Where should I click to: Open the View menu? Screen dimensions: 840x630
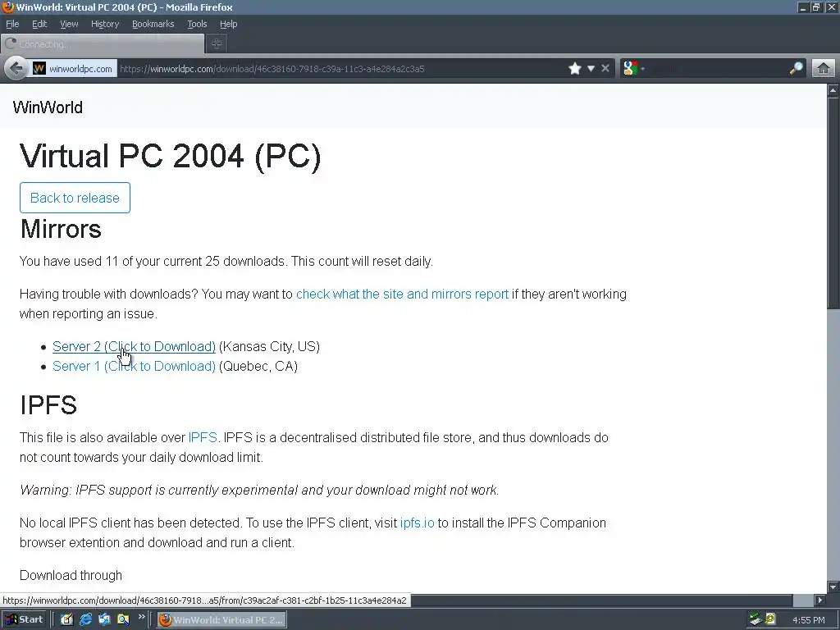point(69,24)
